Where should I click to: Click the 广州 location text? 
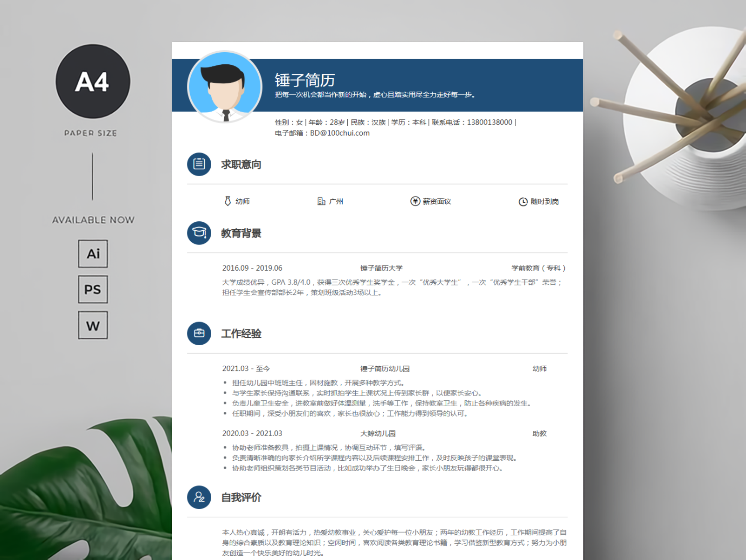pyautogui.click(x=336, y=201)
